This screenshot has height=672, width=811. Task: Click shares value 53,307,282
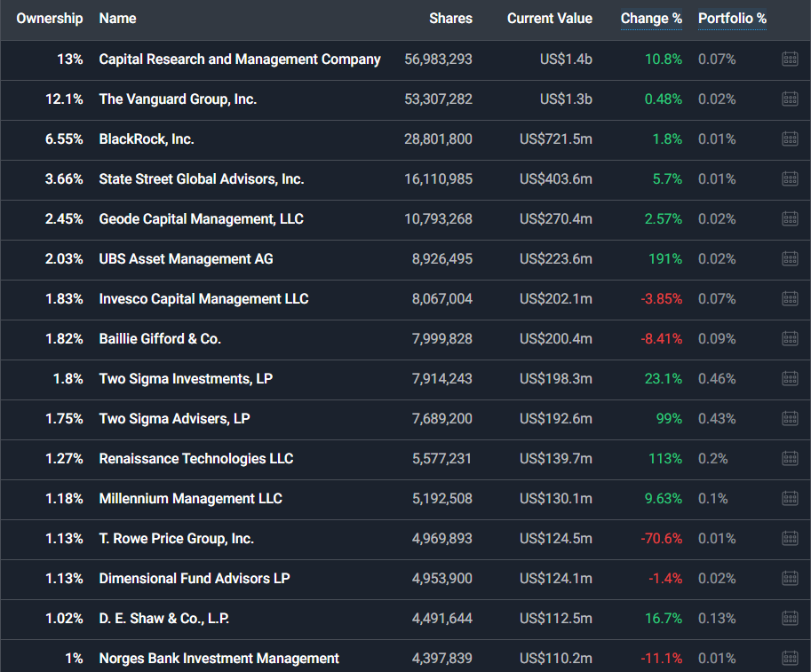coord(438,99)
